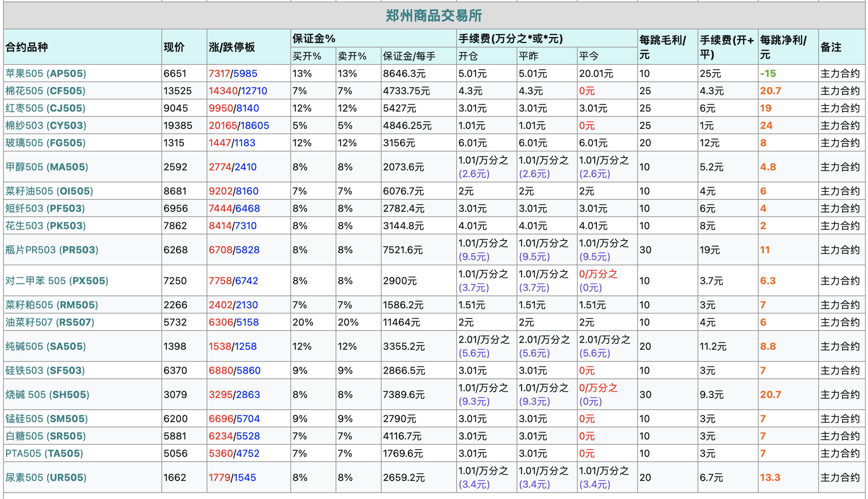Screen dimensions: 868x499
Task: Click the 现价 column header
Action: [x=174, y=47]
